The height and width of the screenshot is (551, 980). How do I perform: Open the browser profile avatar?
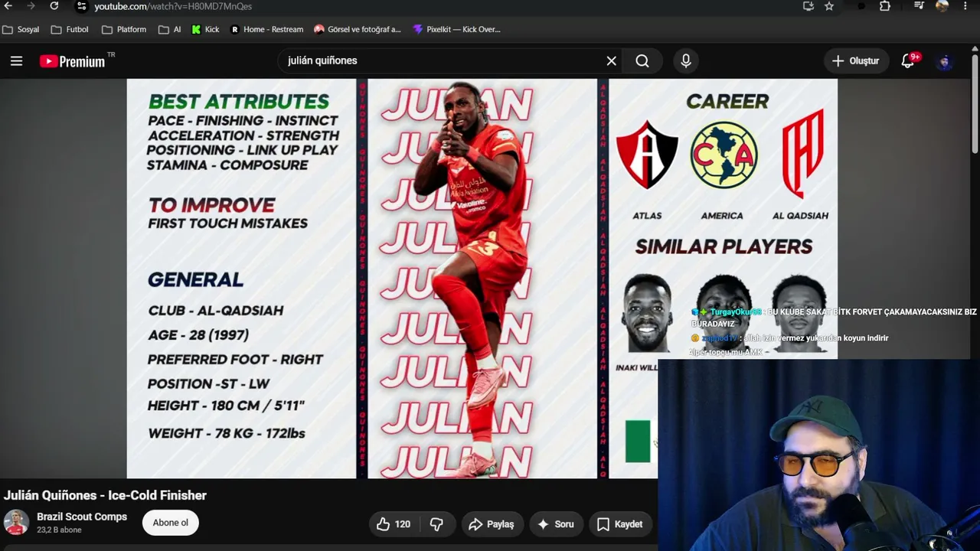[x=942, y=6]
